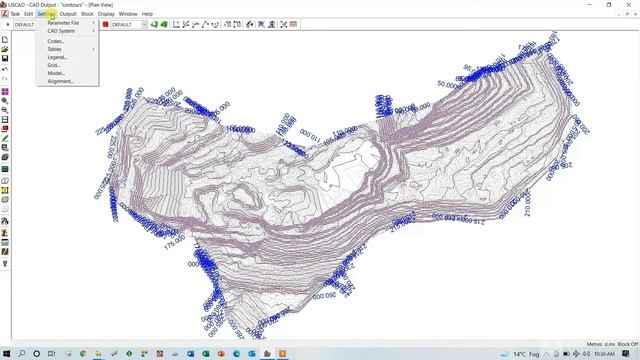
Task: Click the rightmost orange grid toolbar icon
Action: click(293, 24)
